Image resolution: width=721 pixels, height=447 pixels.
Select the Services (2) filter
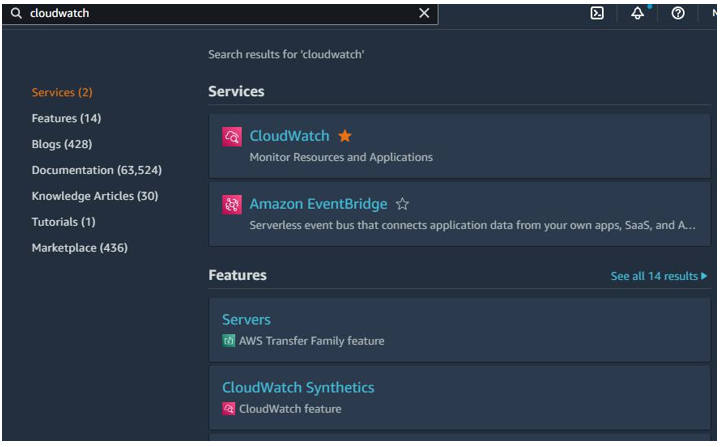[62, 92]
